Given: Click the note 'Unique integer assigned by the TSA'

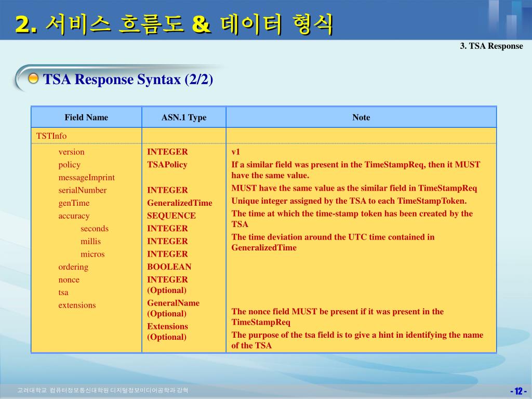Looking at the screenshot, I should (349, 201).
